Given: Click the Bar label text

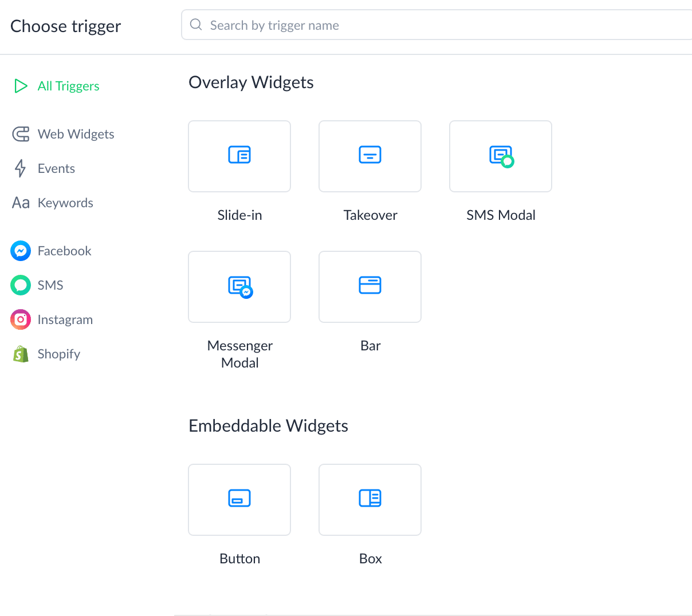Looking at the screenshot, I should coord(370,346).
